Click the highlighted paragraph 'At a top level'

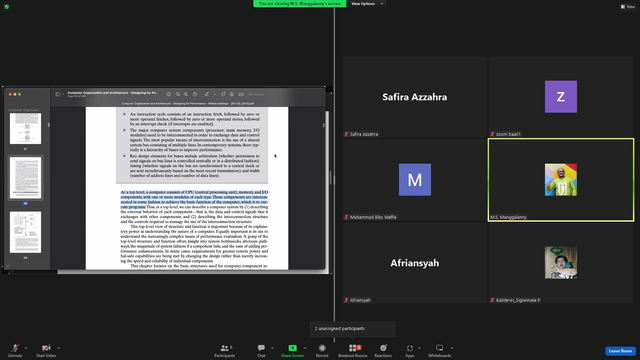click(194, 199)
